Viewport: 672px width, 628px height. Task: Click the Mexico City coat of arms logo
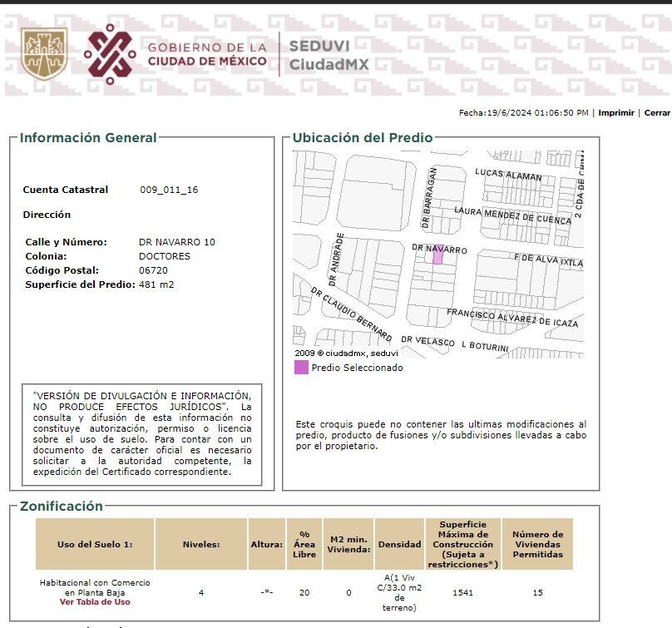pos(44,53)
